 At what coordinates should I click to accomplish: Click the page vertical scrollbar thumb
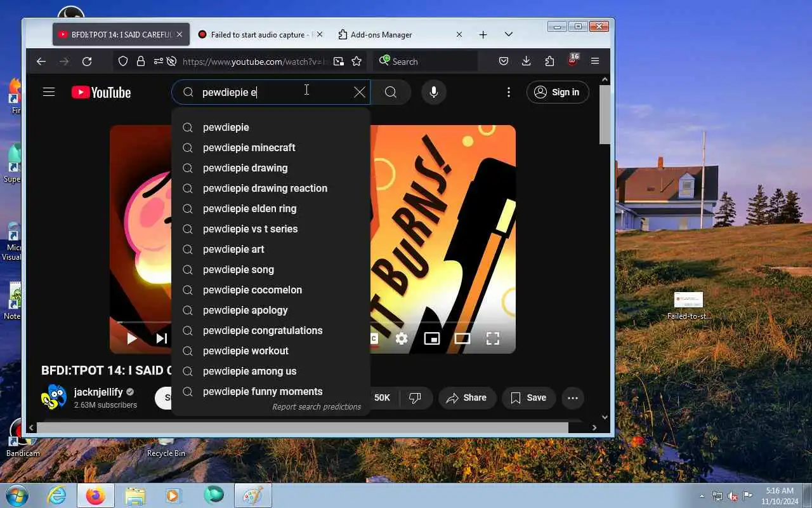click(x=605, y=114)
